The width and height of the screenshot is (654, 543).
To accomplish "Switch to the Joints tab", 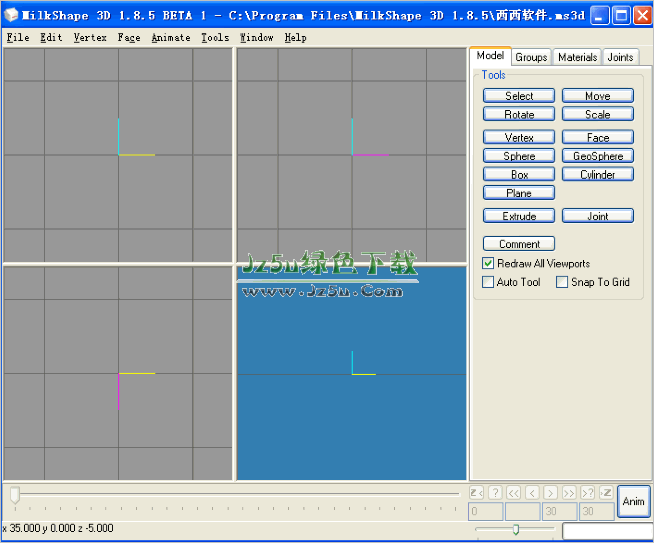I will coord(620,57).
